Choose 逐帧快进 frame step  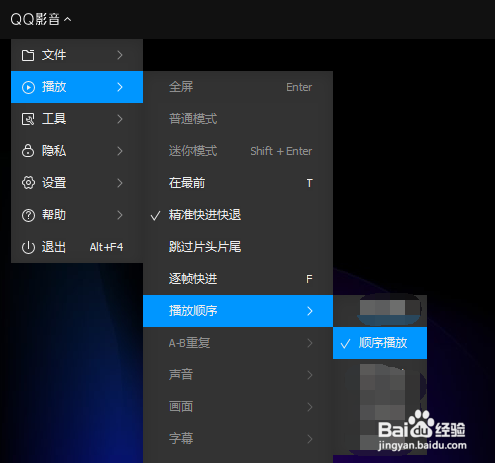238,279
